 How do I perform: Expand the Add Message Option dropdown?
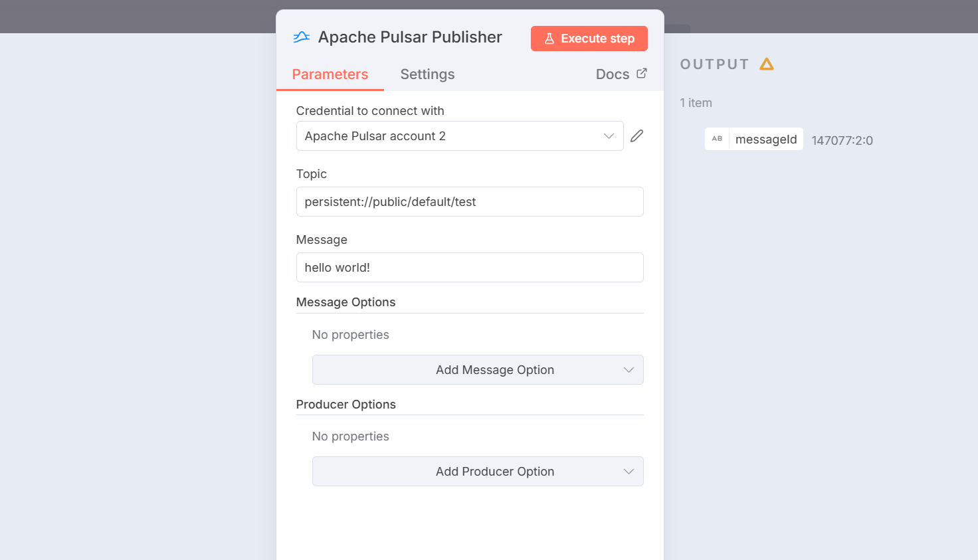point(478,370)
